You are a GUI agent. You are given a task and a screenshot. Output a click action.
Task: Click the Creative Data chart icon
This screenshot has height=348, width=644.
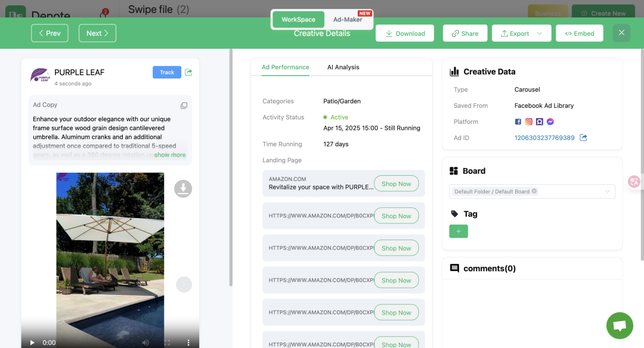(454, 72)
